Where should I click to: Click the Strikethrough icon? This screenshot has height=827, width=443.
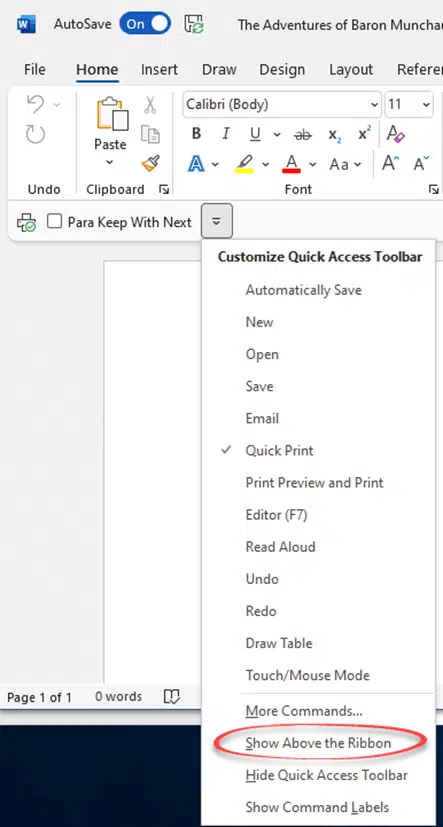[303, 135]
